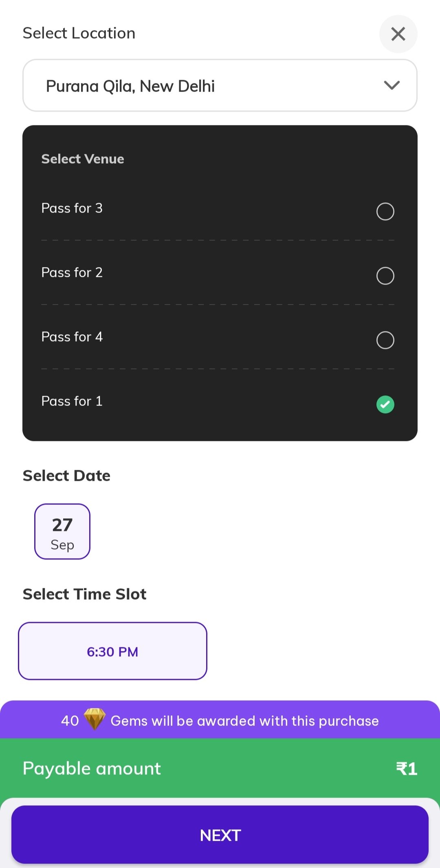
Task: Select the Pass for 3 radio button
Action: tap(385, 211)
